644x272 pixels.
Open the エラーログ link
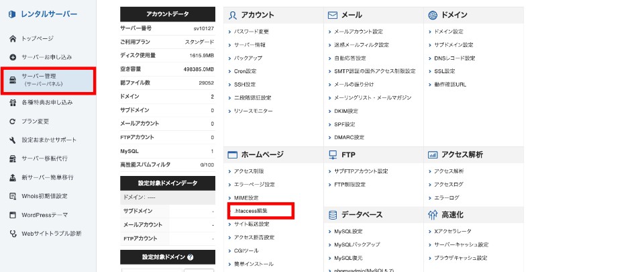coord(447,197)
